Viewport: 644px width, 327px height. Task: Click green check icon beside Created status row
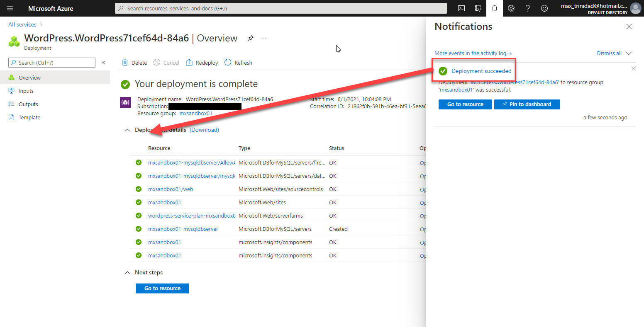(139, 229)
